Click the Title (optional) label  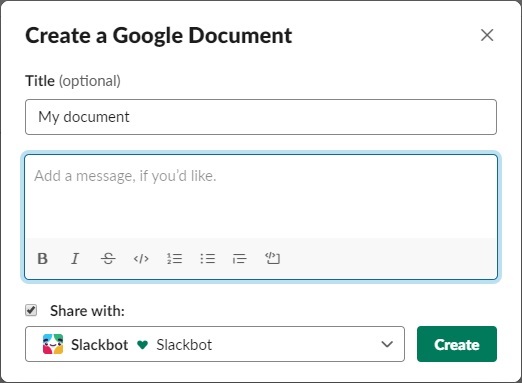coord(73,81)
